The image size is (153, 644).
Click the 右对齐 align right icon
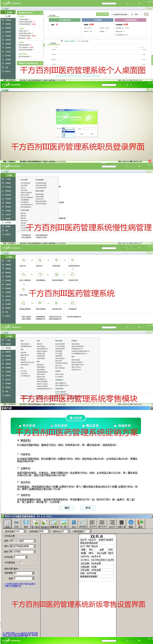coord(112,523)
